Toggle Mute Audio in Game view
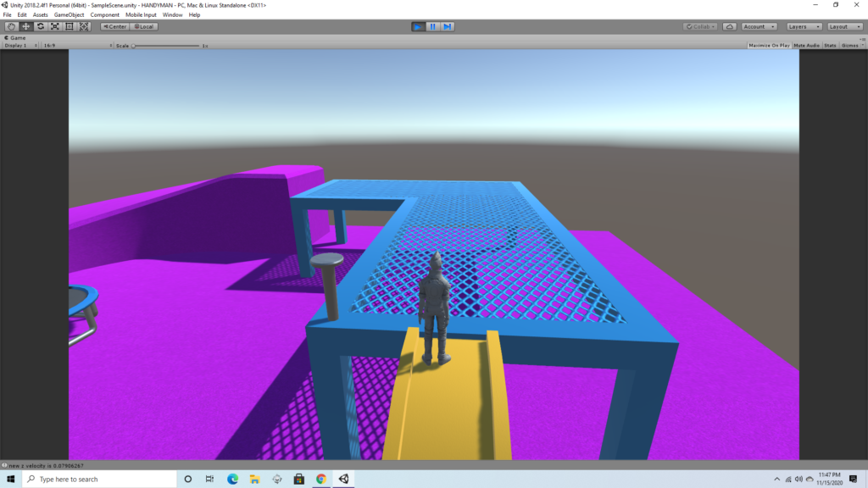 pyautogui.click(x=807, y=45)
